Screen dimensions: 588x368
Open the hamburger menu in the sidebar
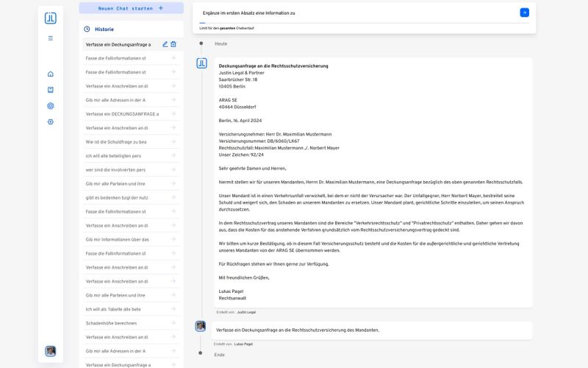click(x=51, y=38)
